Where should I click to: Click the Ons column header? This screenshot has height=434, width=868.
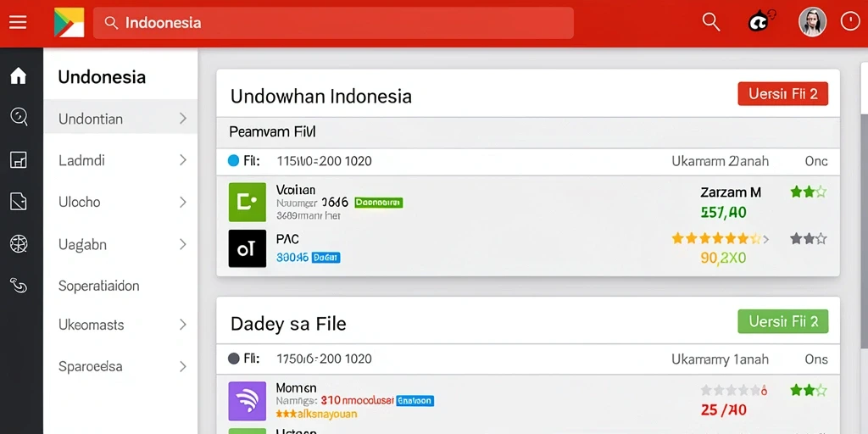816,359
